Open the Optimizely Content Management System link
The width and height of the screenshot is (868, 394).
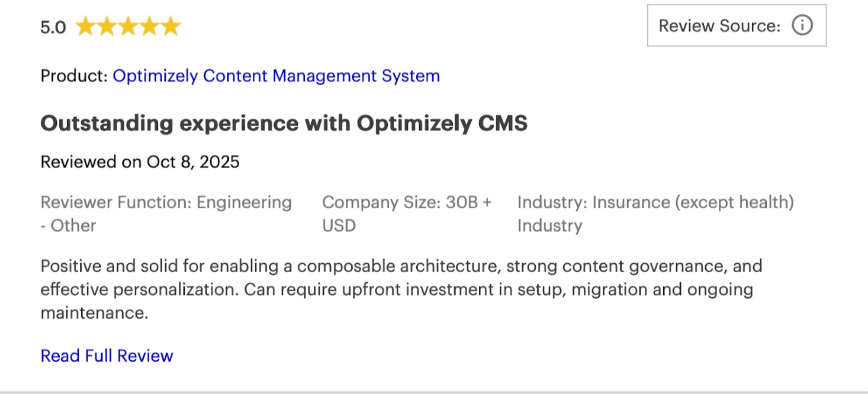[x=276, y=76]
